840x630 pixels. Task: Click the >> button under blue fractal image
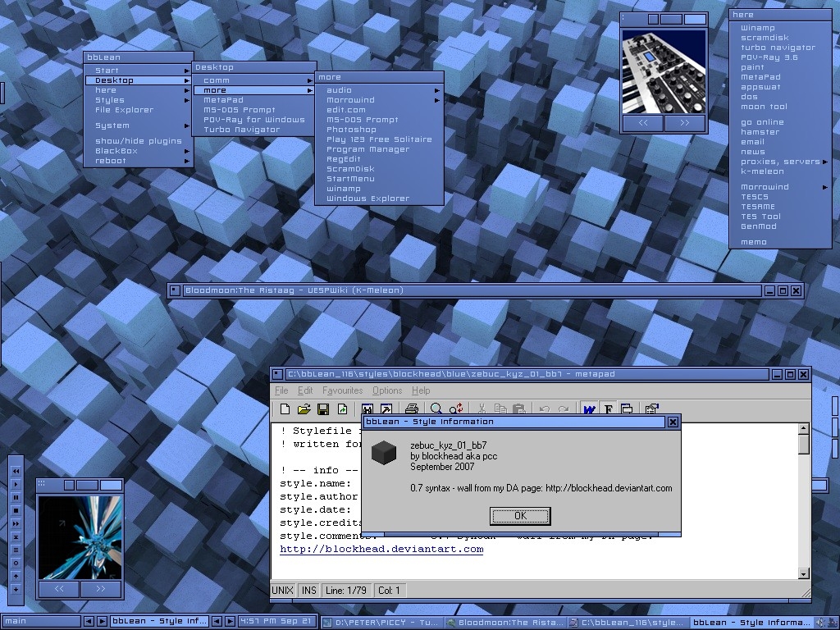[101, 589]
